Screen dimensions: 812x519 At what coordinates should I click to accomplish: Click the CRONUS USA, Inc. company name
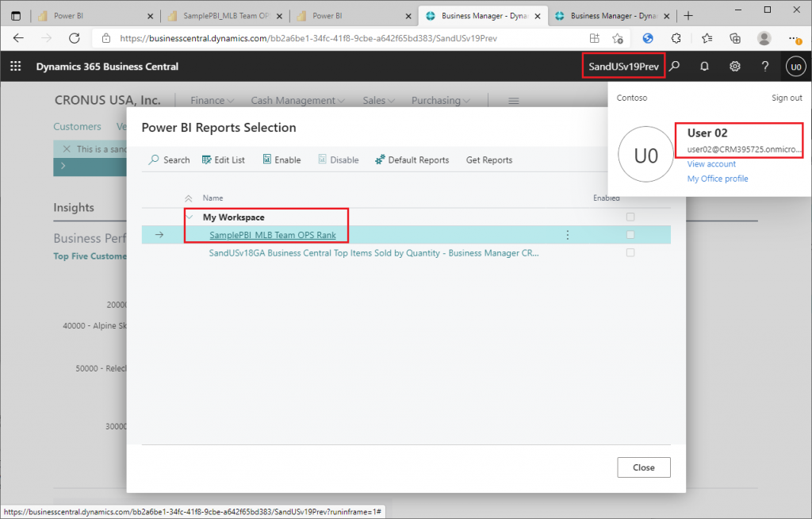coord(108,100)
